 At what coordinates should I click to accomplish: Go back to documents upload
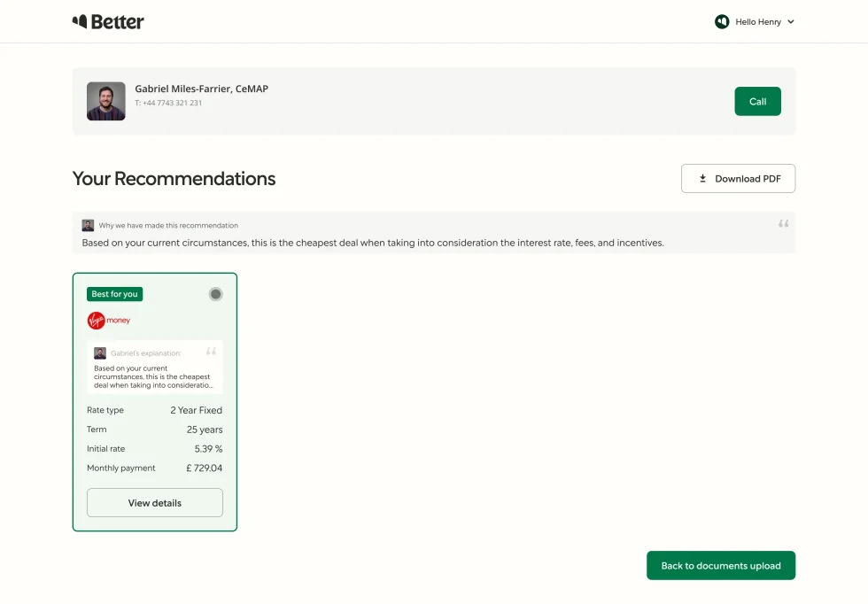[721, 565]
